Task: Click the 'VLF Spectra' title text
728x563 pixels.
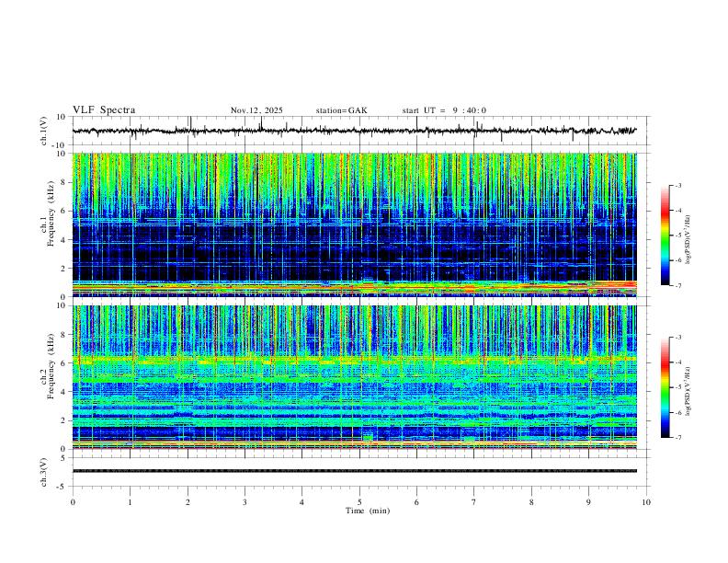Action: click(104, 110)
